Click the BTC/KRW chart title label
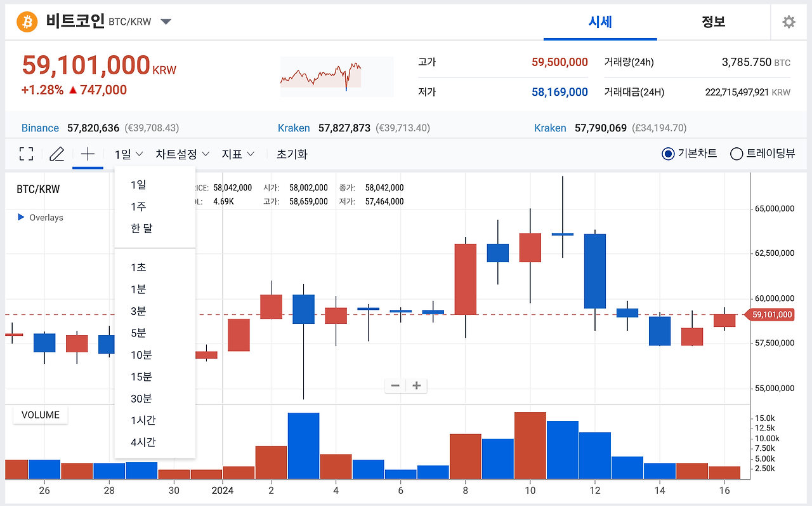Screen dimensions: 812x506 pos(38,189)
